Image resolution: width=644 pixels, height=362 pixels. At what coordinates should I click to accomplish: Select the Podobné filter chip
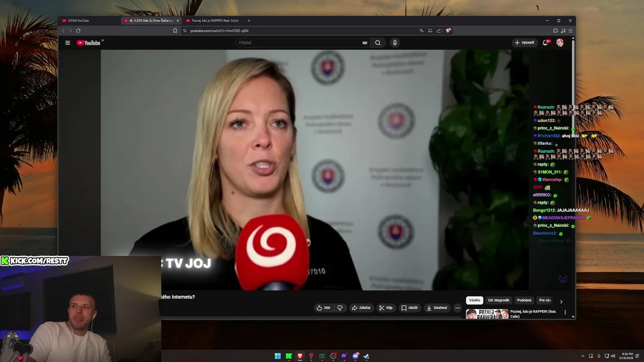coord(524,300)
